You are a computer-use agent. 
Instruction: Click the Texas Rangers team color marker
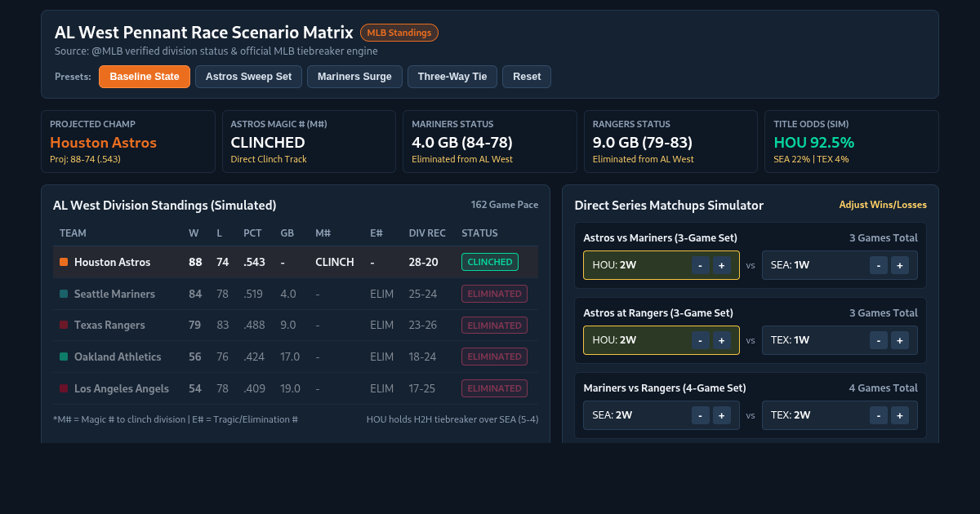[x=64, y=326]
